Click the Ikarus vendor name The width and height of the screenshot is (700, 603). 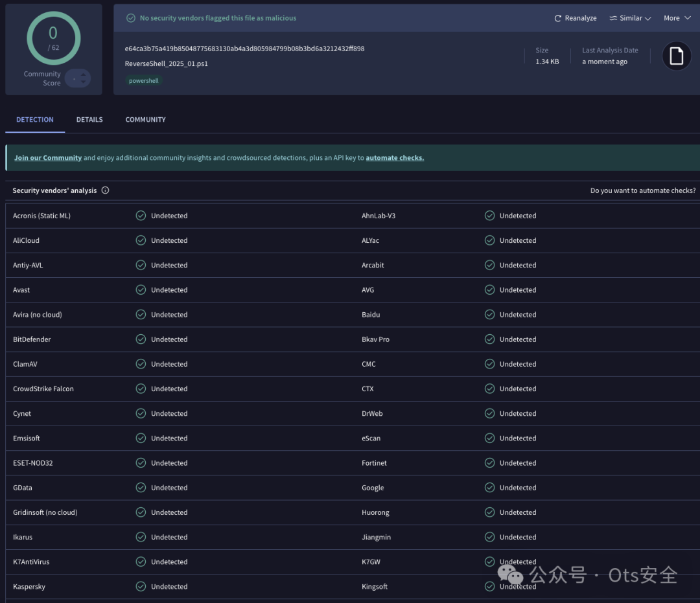23,537
